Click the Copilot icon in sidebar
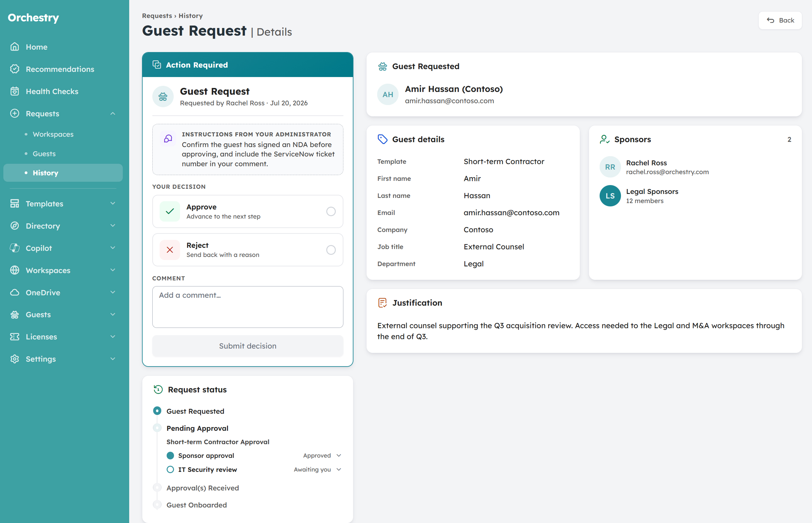This screenshot has width=812, height=523. click(15, 248)
